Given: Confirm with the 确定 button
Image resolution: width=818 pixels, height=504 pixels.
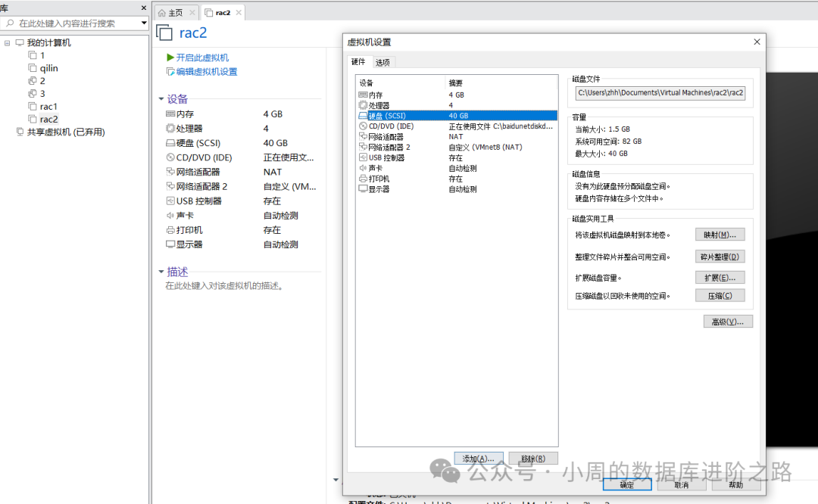Looking at the screenshot, I should click(627, 484).
